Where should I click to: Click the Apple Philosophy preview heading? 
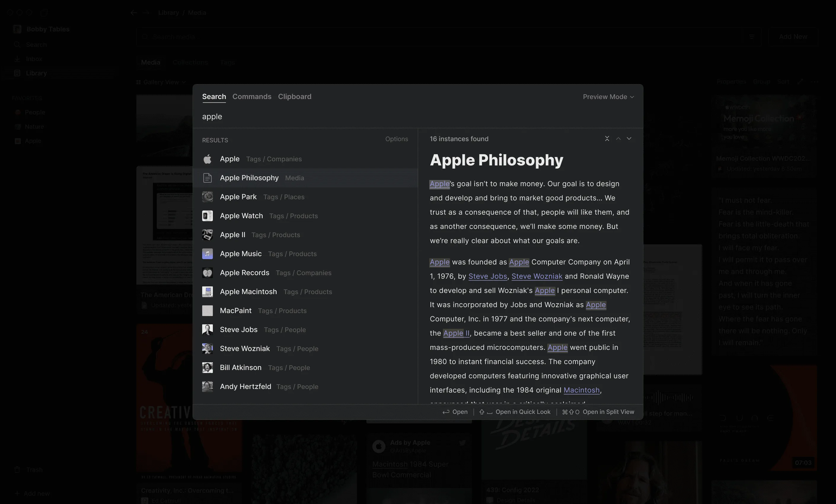[x=496, y=160]
